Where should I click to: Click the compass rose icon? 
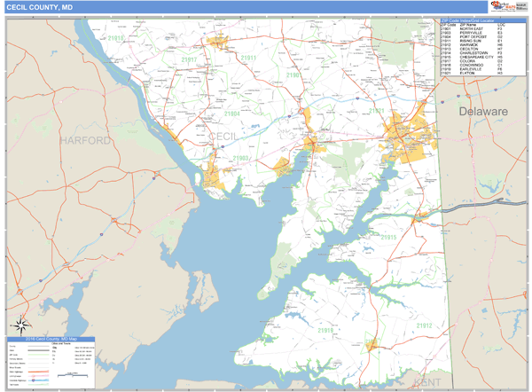click(x=21, y=325)
